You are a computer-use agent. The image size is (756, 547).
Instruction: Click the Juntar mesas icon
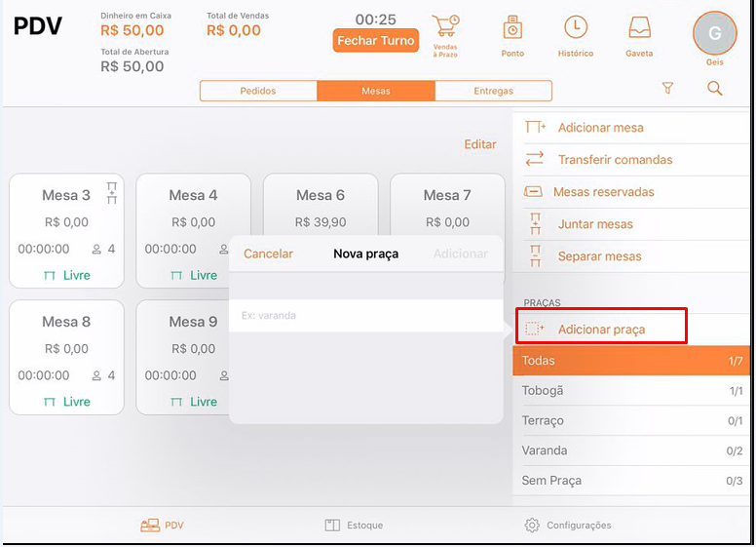point(535,224)
